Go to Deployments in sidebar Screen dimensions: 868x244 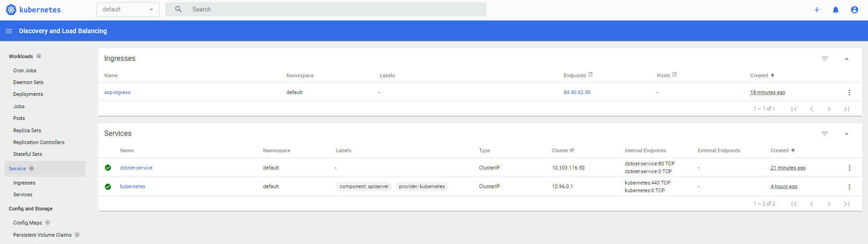[x=28, y=94]
